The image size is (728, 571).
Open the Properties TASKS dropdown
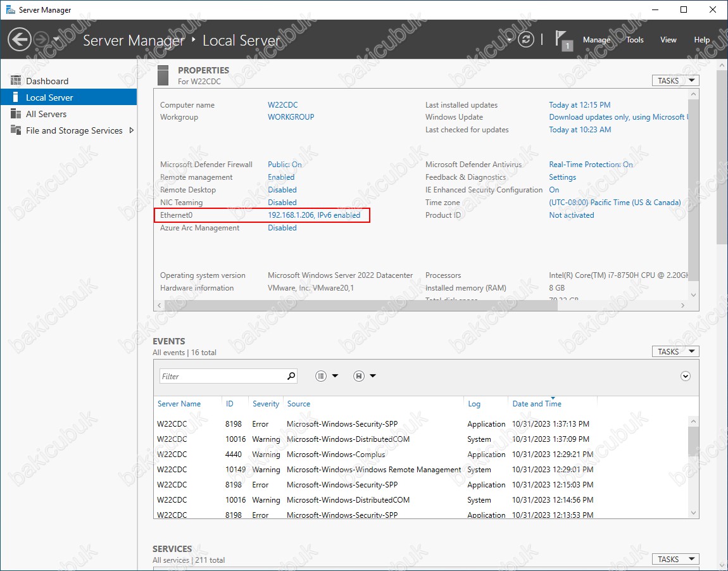(x=675, y=81)
